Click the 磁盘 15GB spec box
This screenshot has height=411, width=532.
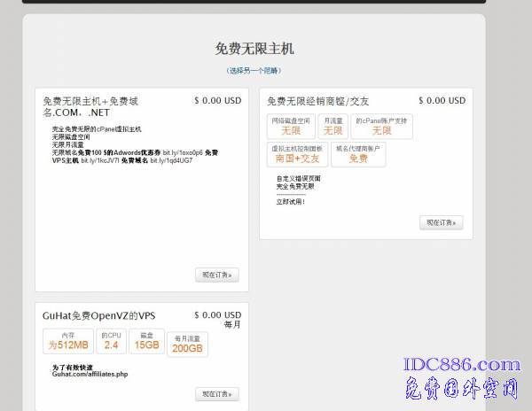coord(146,341)
